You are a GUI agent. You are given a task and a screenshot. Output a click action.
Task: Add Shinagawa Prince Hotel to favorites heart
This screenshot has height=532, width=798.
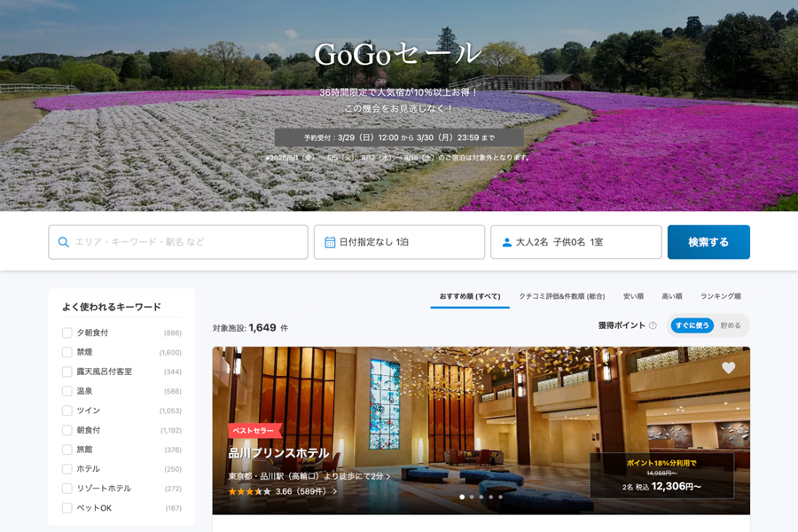(728, 367)
